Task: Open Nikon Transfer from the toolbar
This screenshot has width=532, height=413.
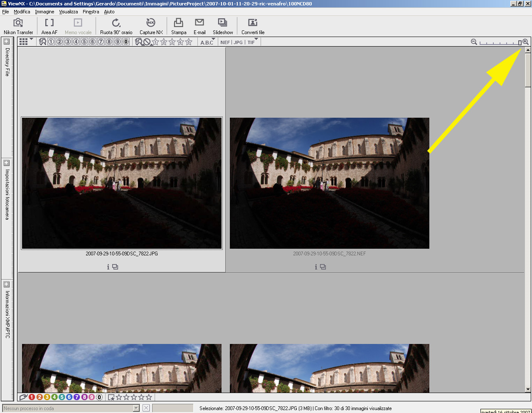Action: coord(18,26)
